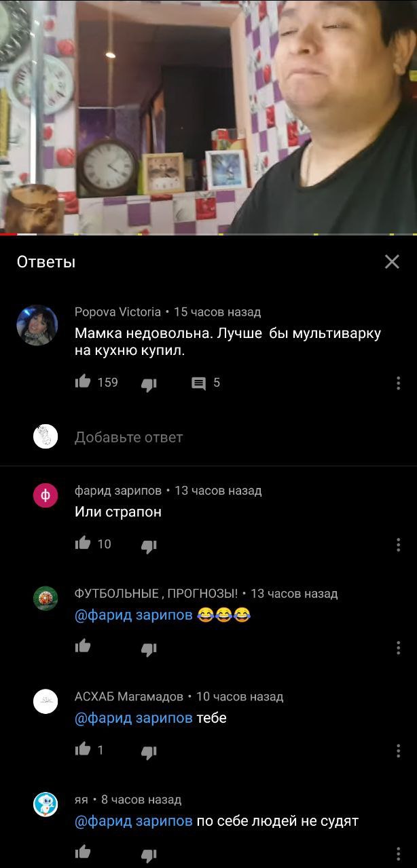Open Popova Victoria's profile avatar
This screenshot has width=417, height=868.
pos(37,325)
